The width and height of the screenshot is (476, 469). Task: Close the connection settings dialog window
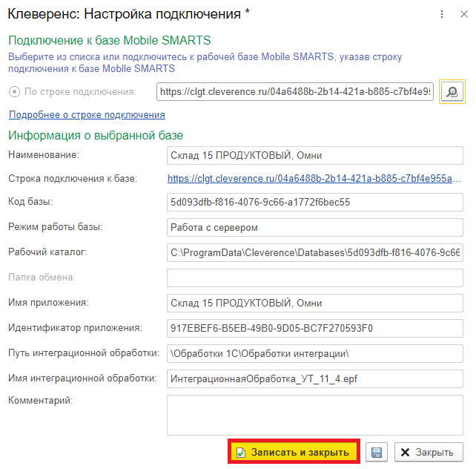463,14
